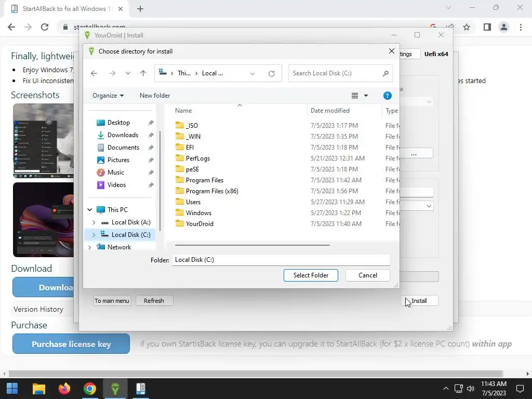Switch to the Uefi x64 tab
Viewport: 532px width, 399px height.
tap(436, 54)
